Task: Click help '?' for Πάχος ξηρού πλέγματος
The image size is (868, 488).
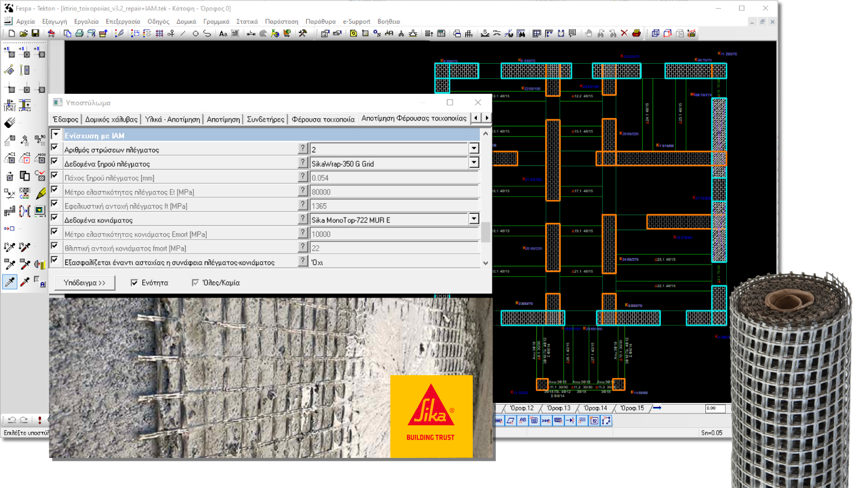Action: pos(303,177)
